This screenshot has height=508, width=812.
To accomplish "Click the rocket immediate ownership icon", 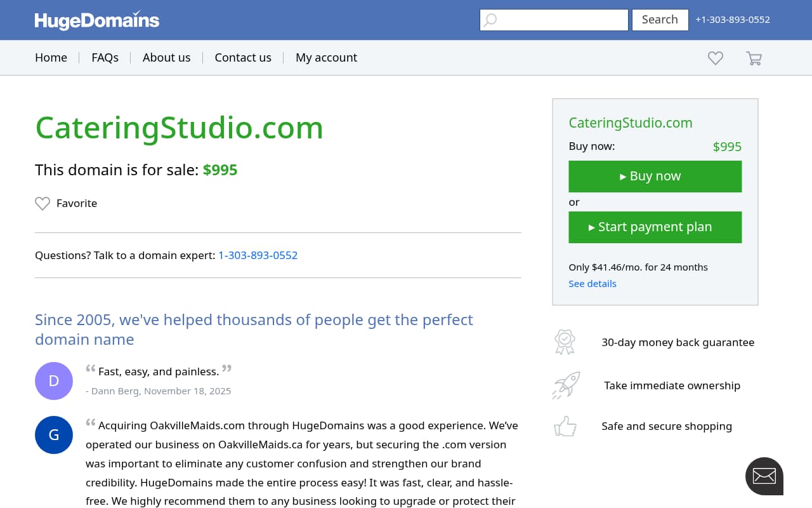I will point(566,385).
